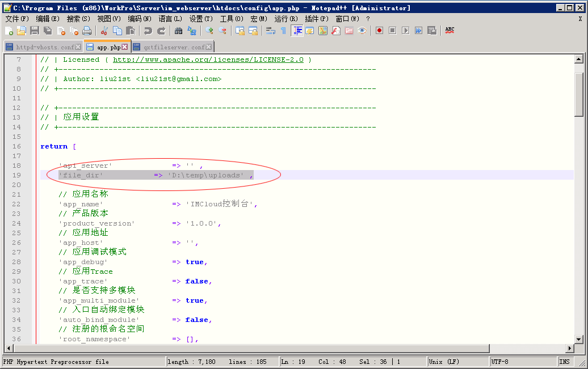Start macro recording with the red dot

379,31
